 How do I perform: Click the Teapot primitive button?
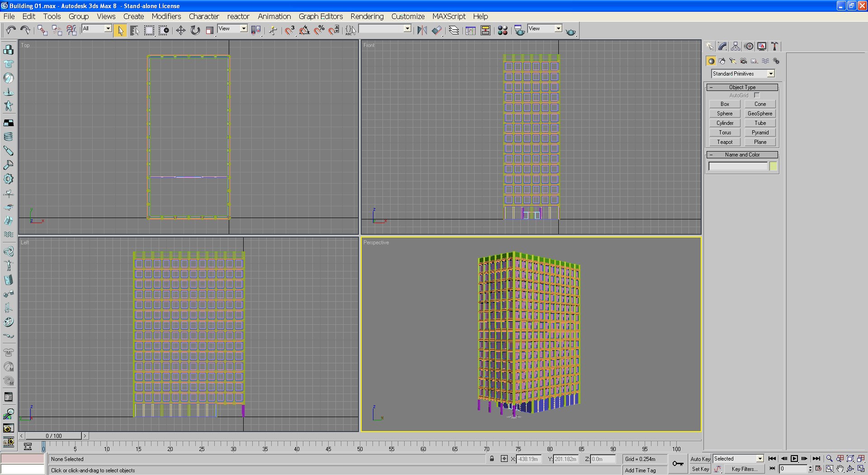725,142
